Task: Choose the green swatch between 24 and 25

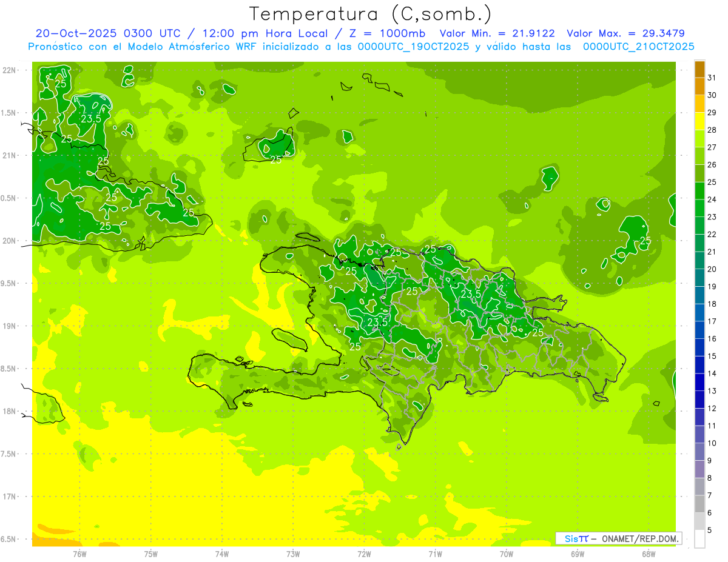Action: click(699, 191)
